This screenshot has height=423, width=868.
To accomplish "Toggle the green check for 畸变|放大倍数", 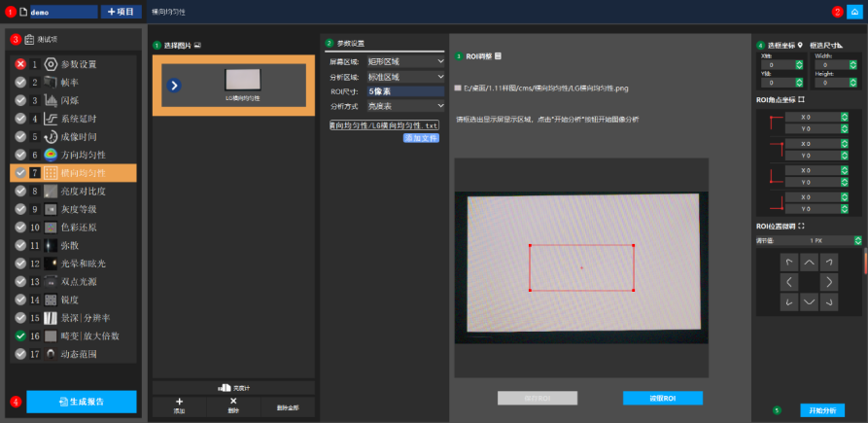I will pyautogui.click(x=20, y=335).
